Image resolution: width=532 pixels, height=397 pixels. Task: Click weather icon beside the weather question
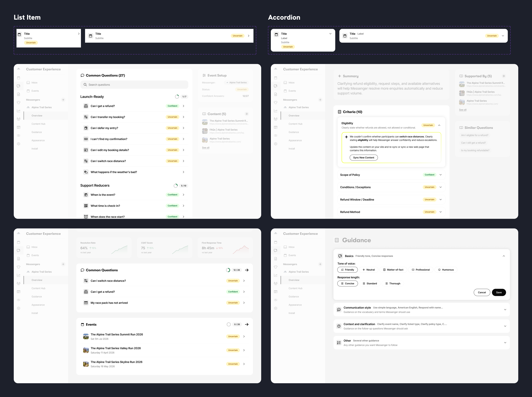coord(86,172)
